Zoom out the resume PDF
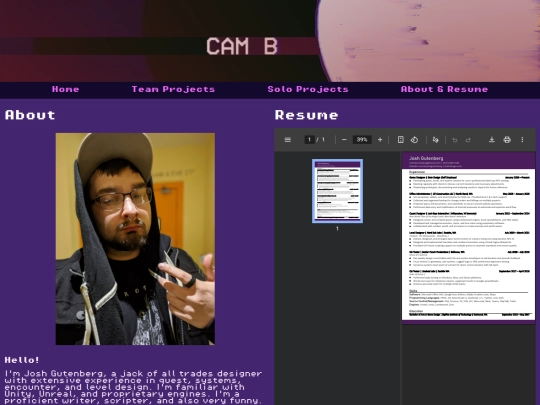 [x=344, y=139]
